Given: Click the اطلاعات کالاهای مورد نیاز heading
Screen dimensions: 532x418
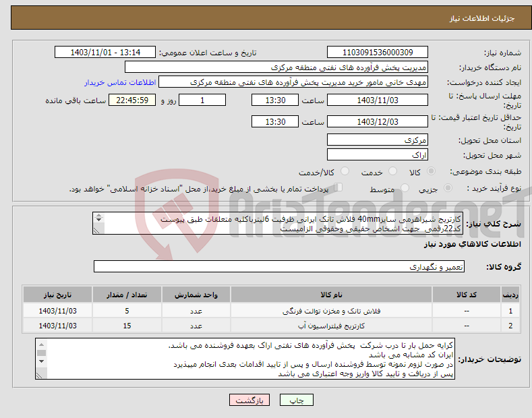Looking at the screenshot, I should tap(472, 244).
